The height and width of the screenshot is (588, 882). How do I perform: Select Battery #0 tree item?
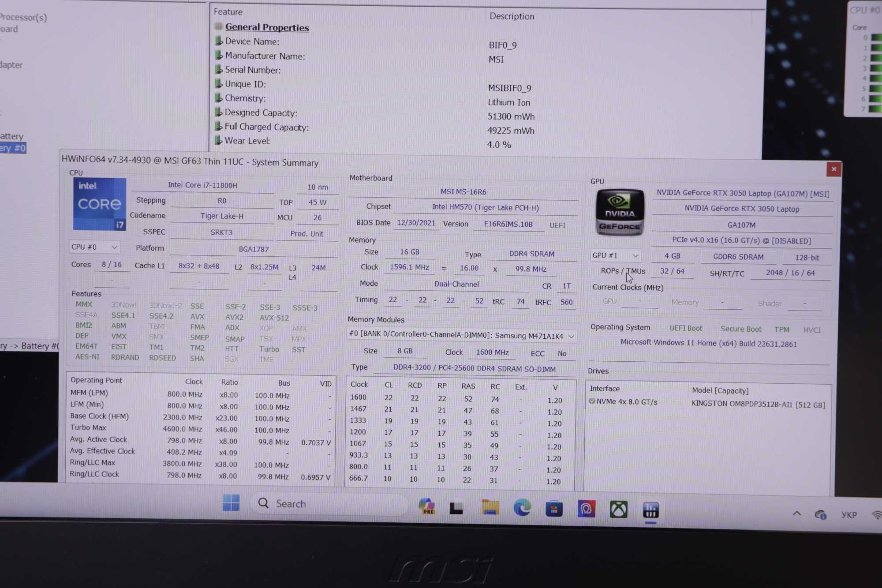12,148
